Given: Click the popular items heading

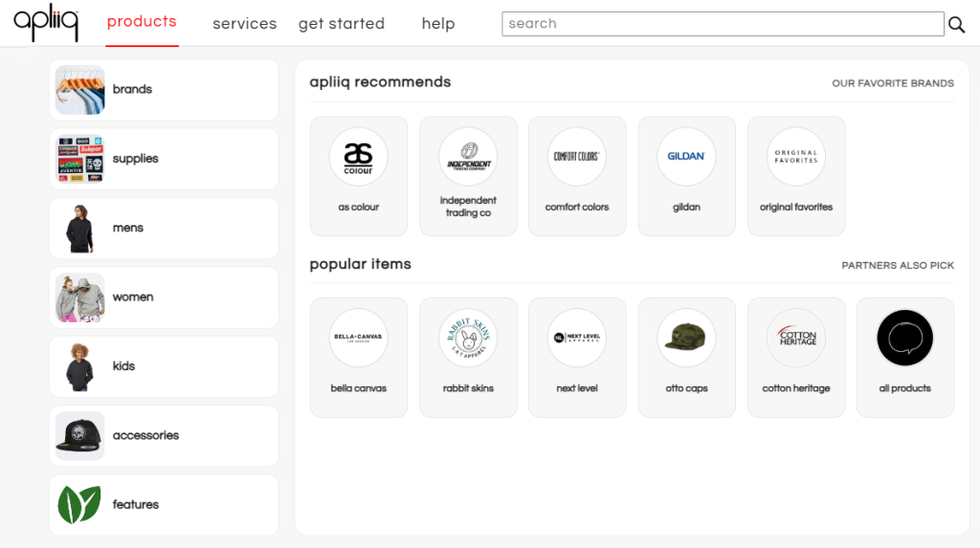Looking at the screenshot, I should [x=361, y=264].
